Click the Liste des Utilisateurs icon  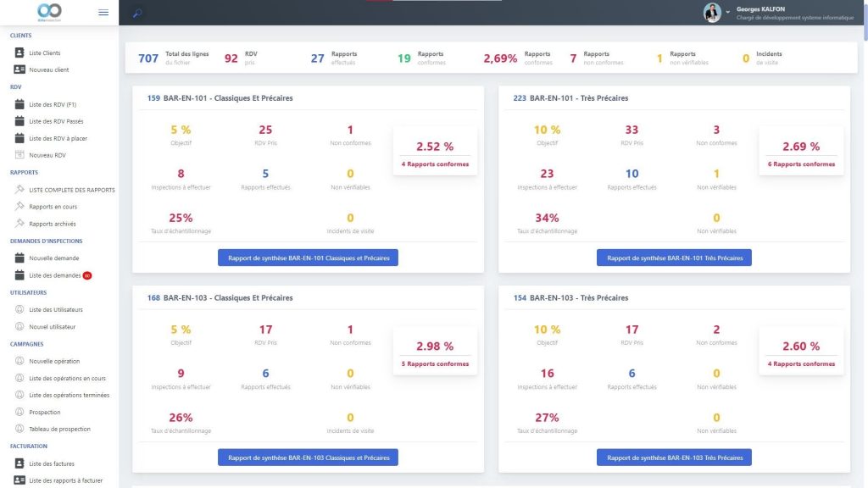(20, 309)
